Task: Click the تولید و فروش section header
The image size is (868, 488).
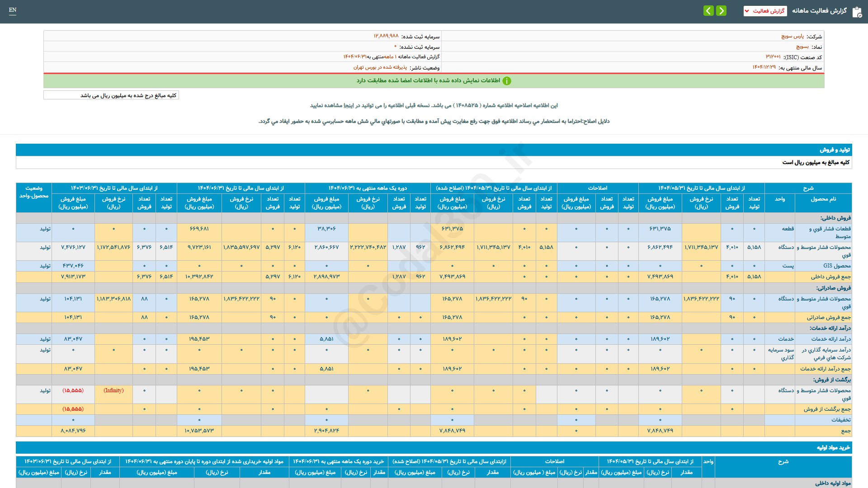Action: click(835, 150)
